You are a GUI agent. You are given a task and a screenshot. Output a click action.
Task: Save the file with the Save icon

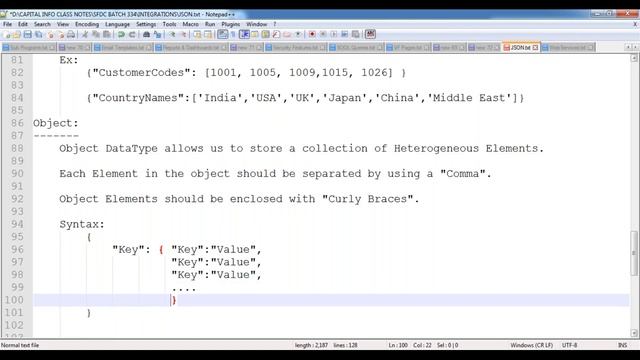click(28, 34)
